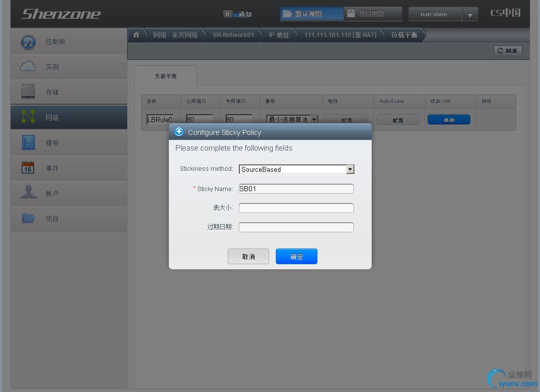Click the cloud icon for 实例
The image size is (540, 392).
(28, 66)
